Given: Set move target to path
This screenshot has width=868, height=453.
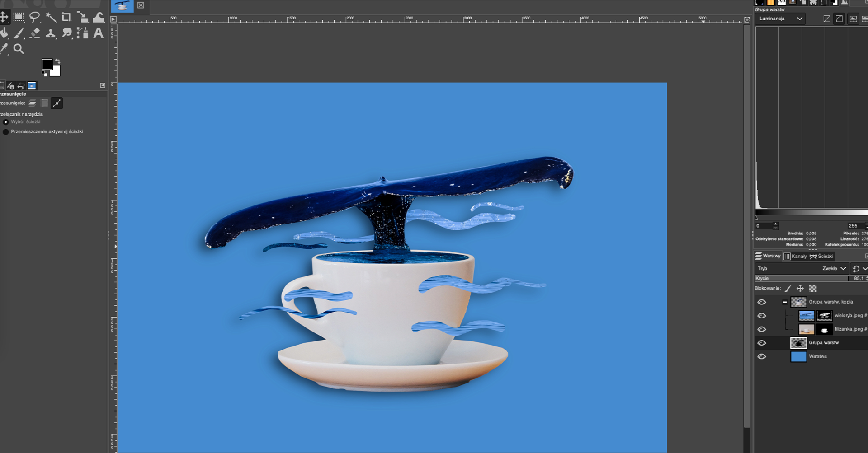Looking at the screenshot, I should coord(57,103).
